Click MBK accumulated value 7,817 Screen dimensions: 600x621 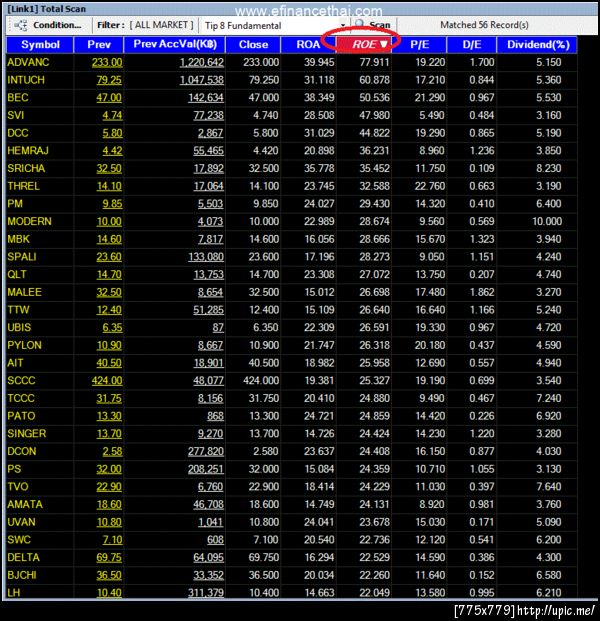click(x=211, y=239)
